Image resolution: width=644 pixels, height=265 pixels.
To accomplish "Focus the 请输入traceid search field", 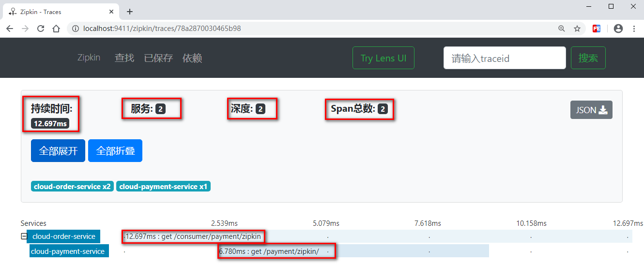I will pyautogui.click(x=505, y=58).
